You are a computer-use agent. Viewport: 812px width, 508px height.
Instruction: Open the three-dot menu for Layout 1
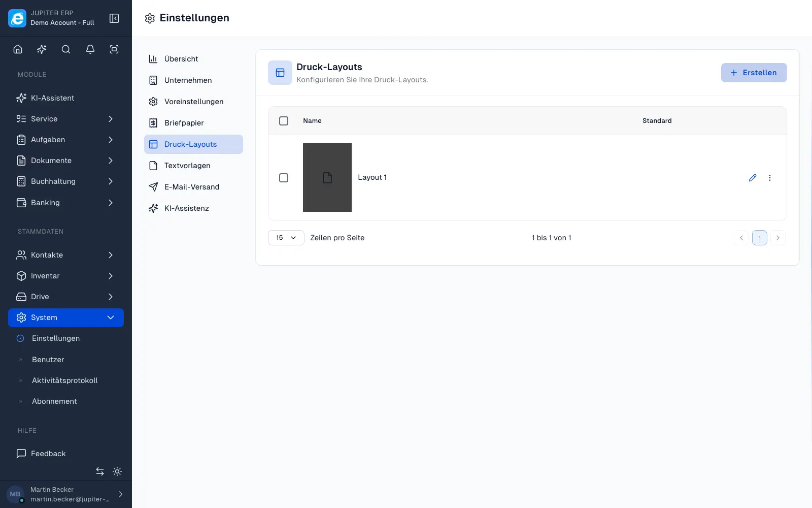click(x=770, y=178)
